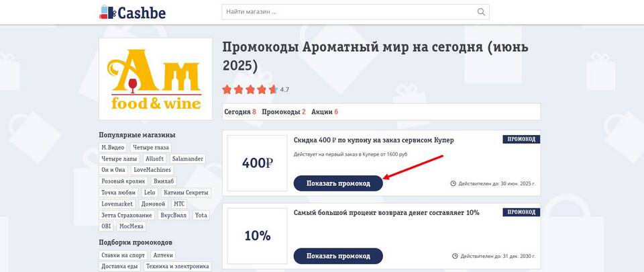Viewport: 644px width, 272px height.
Task: Open the ВкусВилл store tag
Action: tap(174, 215)
